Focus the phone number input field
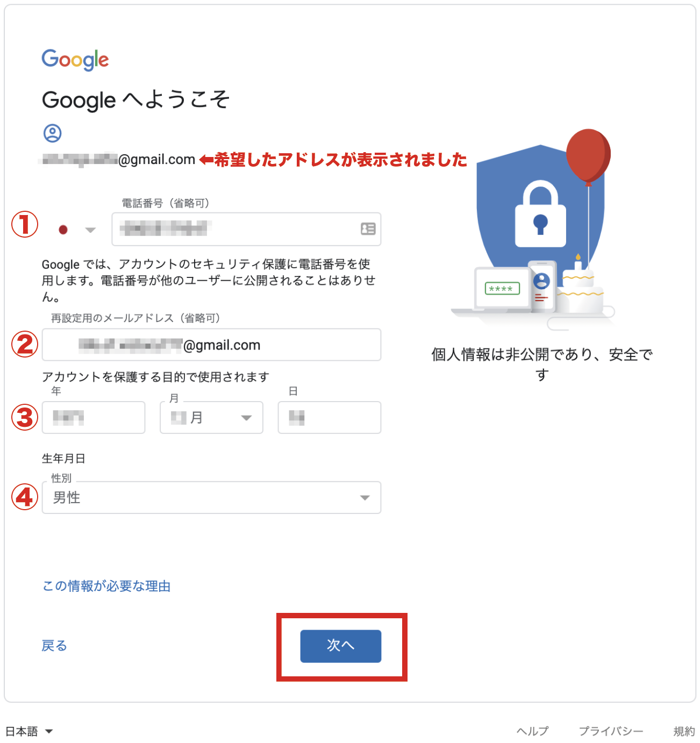The height and width of the screenshot is (743, 700). (246, 229)
